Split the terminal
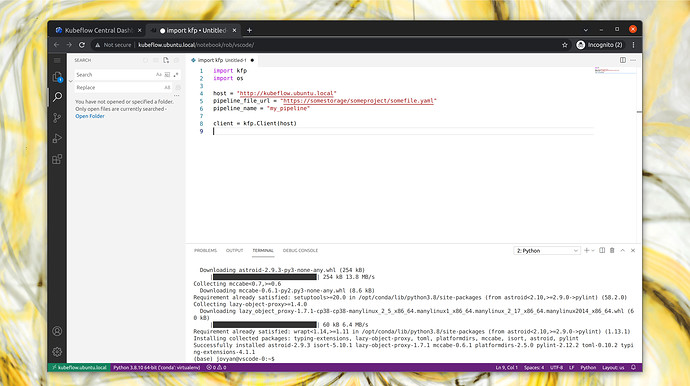690x386 pixels. click(602, 250)
